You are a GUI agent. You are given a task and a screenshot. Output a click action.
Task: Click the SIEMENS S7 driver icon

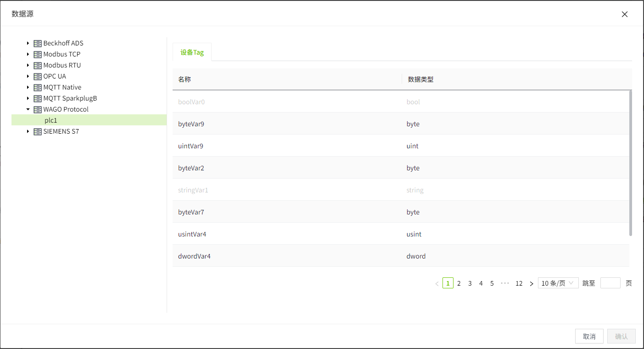click(38, 131)
